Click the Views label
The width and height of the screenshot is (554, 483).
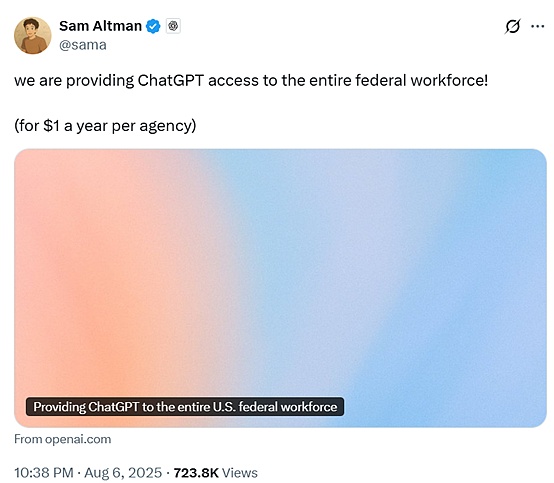coord(240,473)
